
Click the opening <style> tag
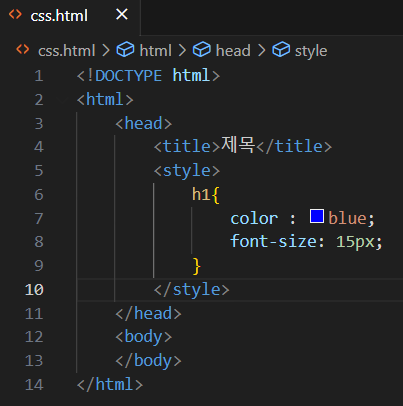pos(187,171)
